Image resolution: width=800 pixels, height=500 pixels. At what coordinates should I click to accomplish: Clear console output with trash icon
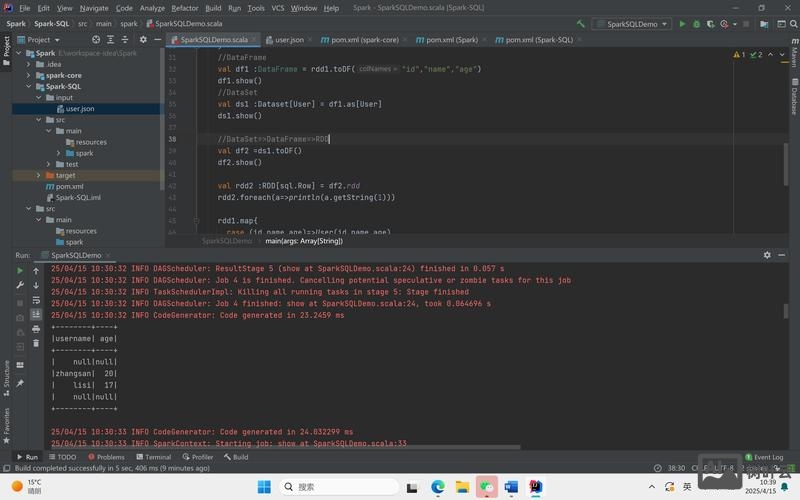[x=36, y=343]
